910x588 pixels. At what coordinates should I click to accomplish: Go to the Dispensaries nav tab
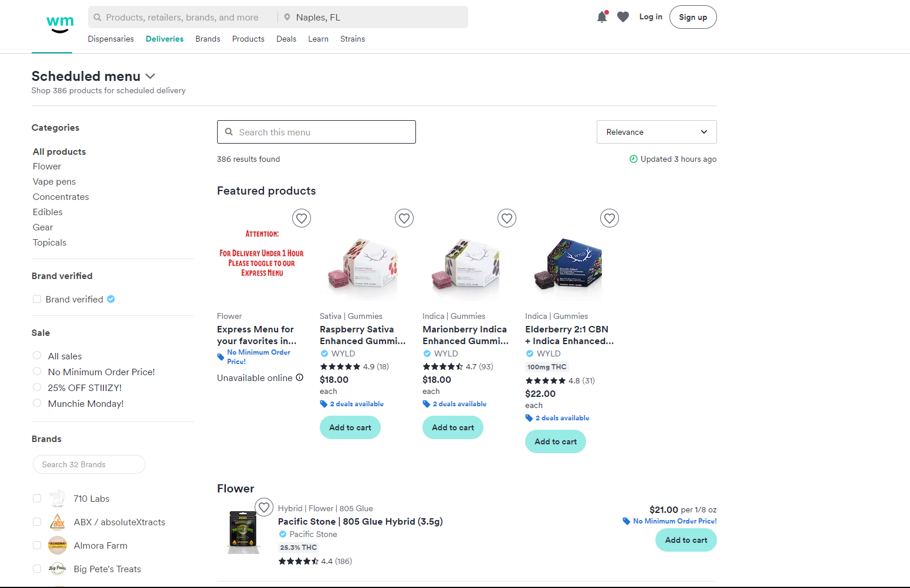pyautogui.click(x=111, y=39)
